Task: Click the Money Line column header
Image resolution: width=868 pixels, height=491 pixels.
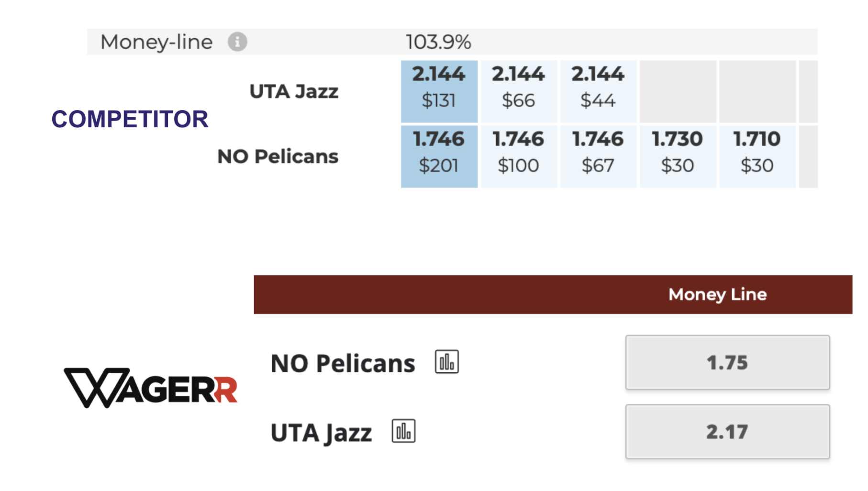Action: [717, 294]
